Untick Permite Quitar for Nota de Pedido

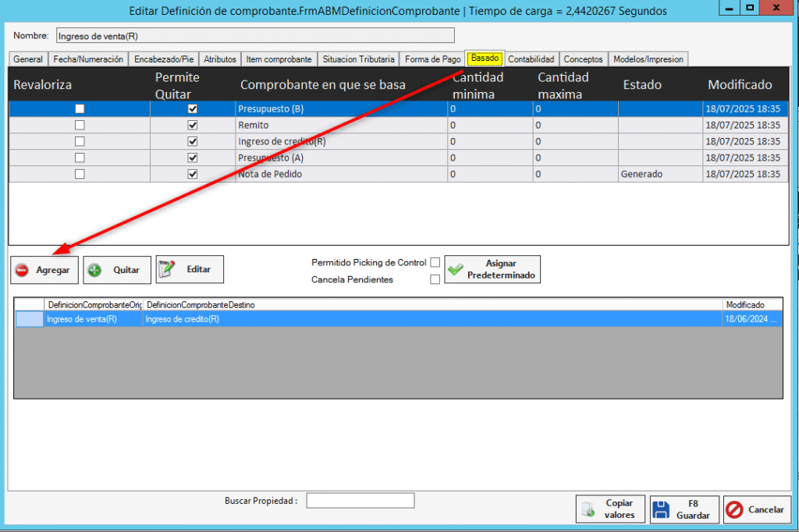(193, 174)
